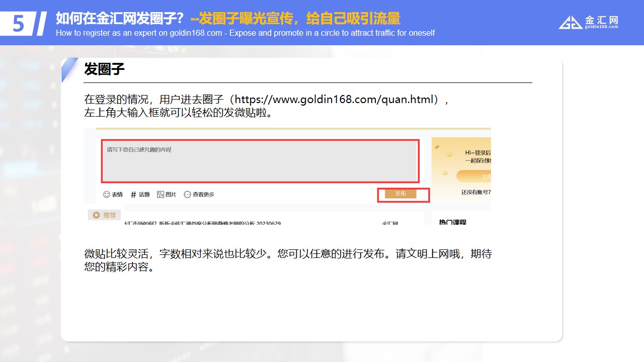Image resolution: width=644 pixels, height=362 pixels.
Task: Click the goldin168.com/quan.html URL in the instructions
Action: (334, 99)
